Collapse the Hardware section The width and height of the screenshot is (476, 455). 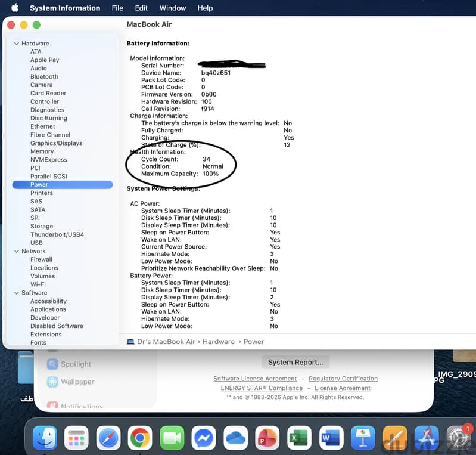pyautogui.click(x=17, y=44)
